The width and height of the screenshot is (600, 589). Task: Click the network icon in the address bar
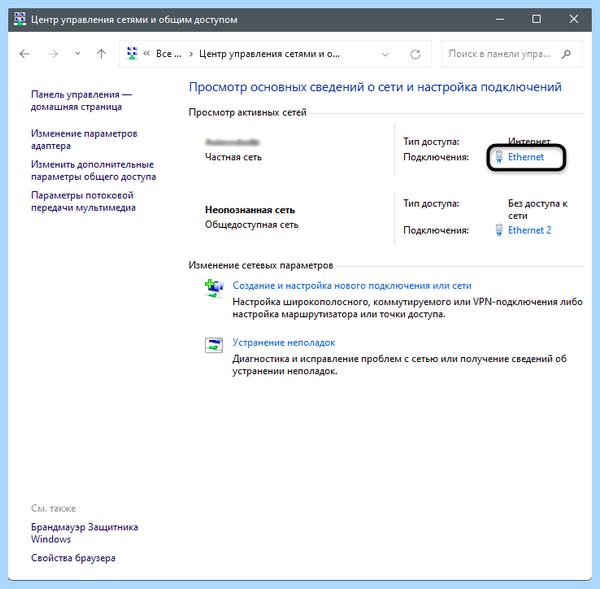(132, 53)
